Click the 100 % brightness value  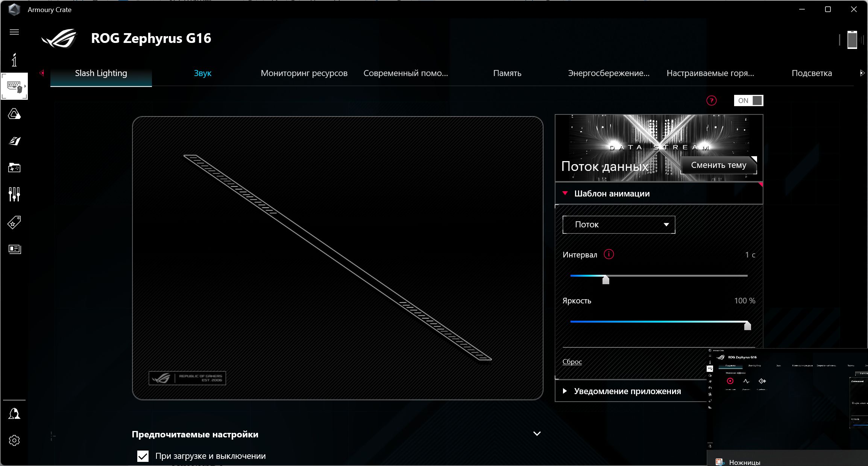click(745, 301)
